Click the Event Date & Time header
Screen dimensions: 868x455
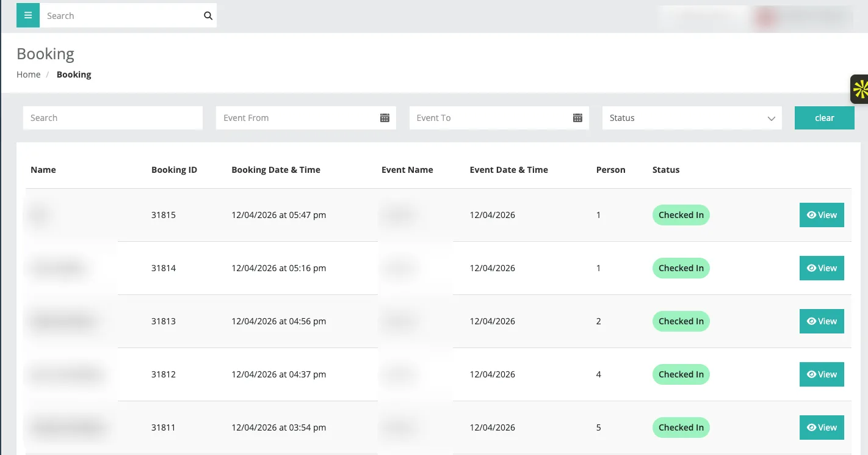click(x=508, y=170)
